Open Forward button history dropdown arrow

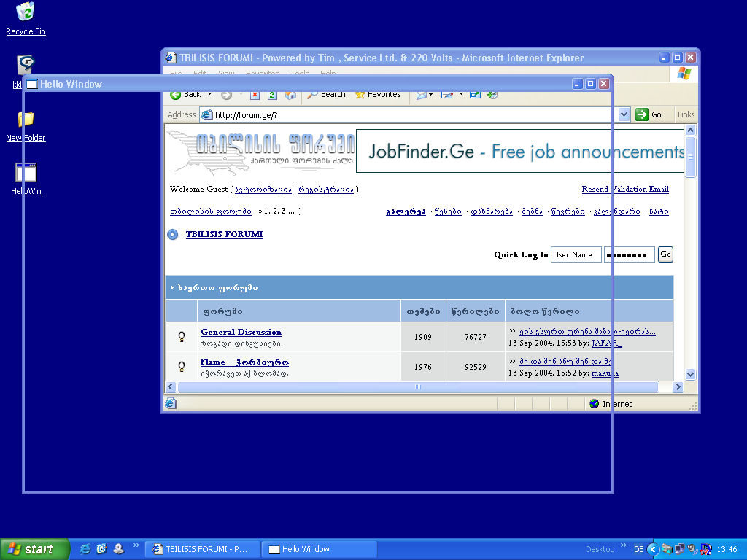tap(241, 94)
